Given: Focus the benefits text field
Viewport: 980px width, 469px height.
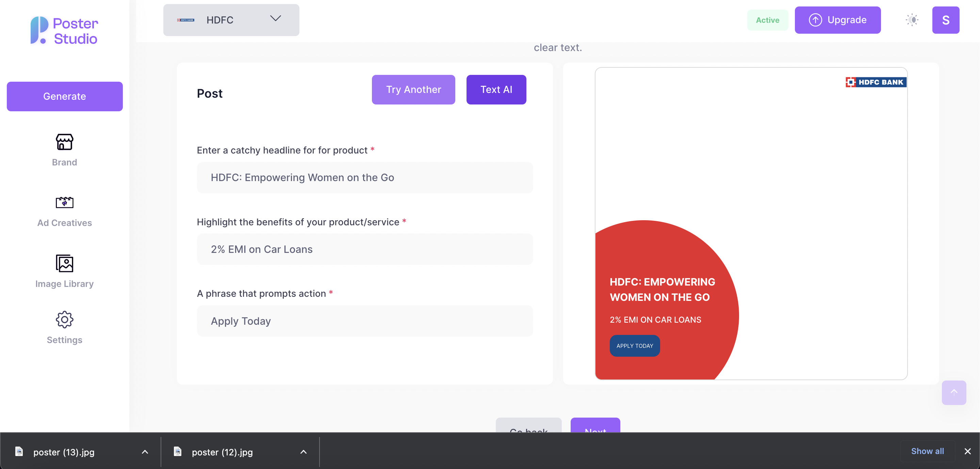Looking at the screenshot, I should (364, 249).
